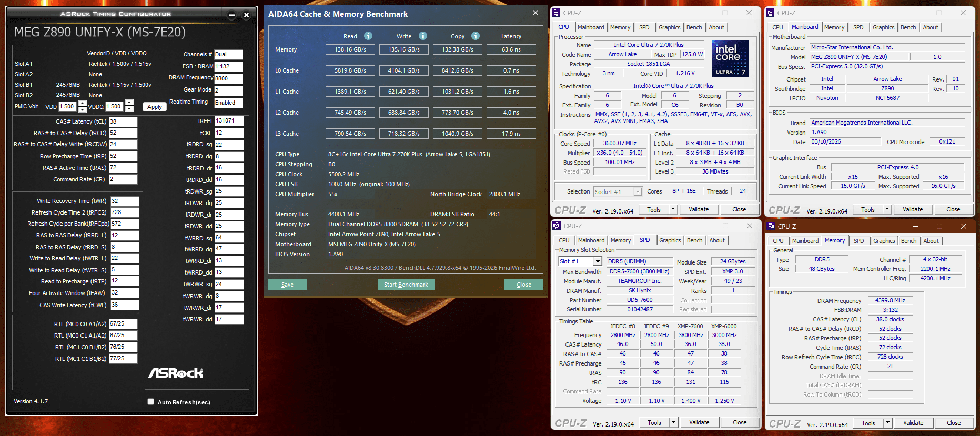This screenshot has height=436, width=980.
Task: Click the VDDQ voltage stepper arrows
Action: pyautogui.click(x=129, y=106)
